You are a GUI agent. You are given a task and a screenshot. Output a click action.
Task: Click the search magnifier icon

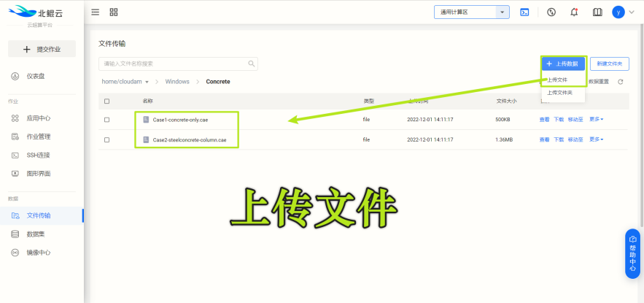click(x=252, y=64)
